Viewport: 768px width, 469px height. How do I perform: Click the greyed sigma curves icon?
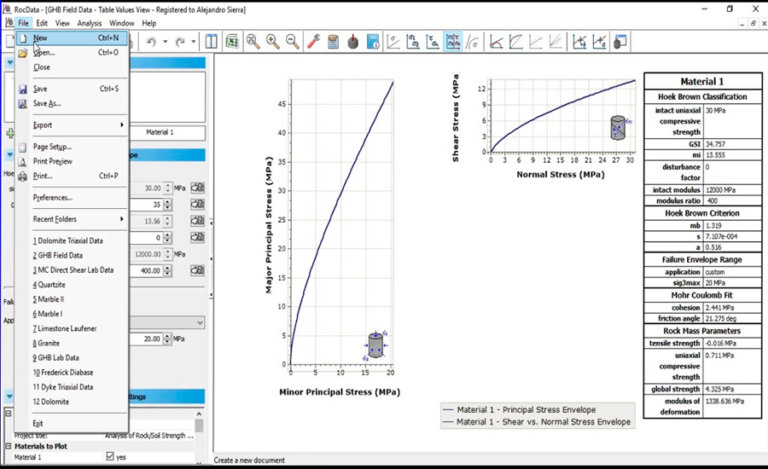(x=473, y=42)
